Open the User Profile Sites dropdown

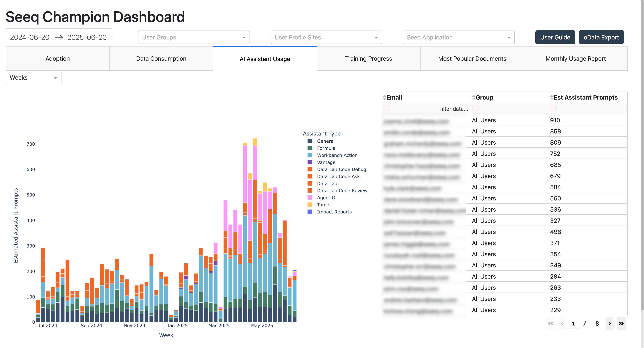coord(326,37)
